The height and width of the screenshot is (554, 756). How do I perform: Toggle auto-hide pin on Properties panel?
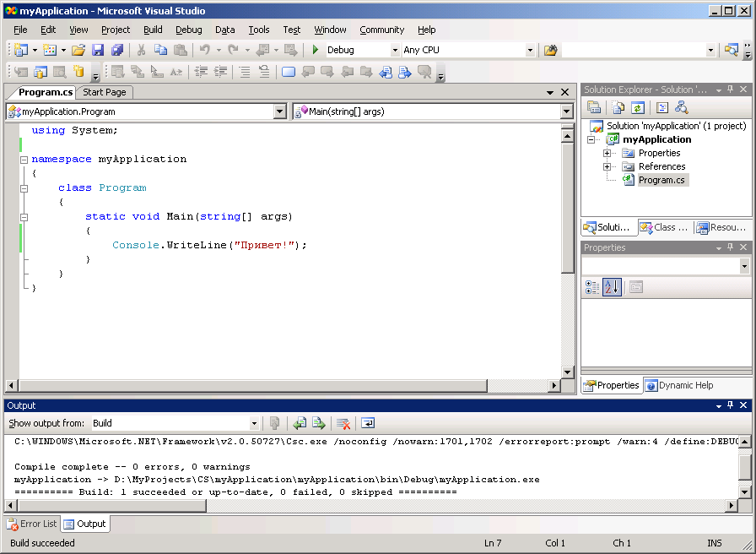pos(731,247)
